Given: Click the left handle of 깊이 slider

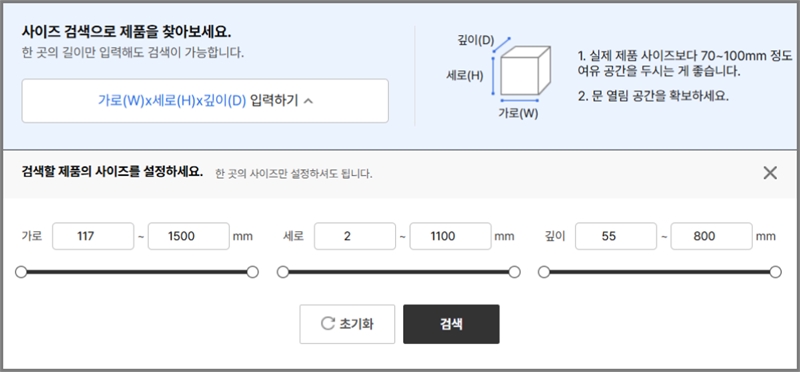Looking at the screenshot, I should coord(544,272).
